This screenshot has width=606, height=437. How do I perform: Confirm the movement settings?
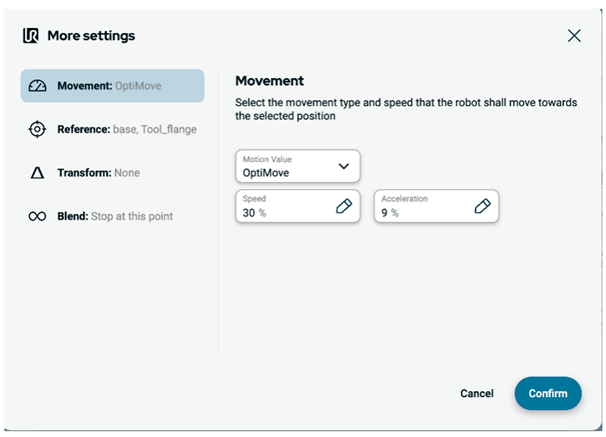[x=548, y=393]
